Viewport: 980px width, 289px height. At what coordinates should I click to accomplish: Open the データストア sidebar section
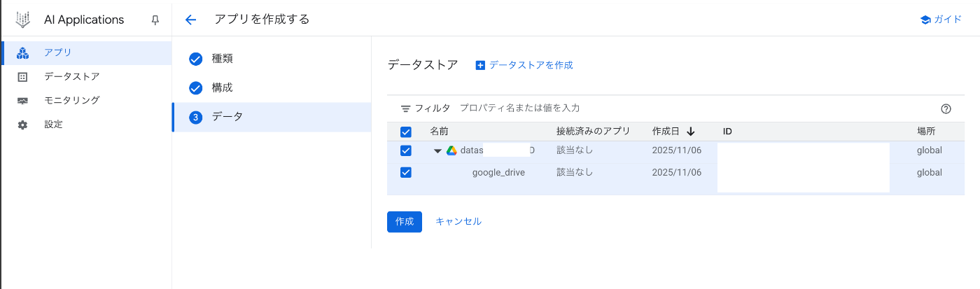click(71, 76)
